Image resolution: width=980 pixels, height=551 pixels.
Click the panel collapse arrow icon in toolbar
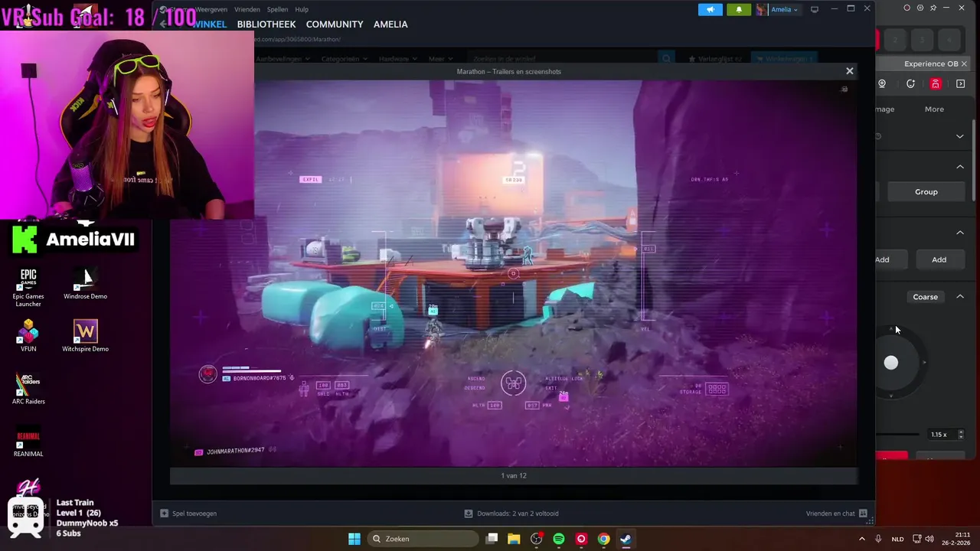tap(961, 84)
